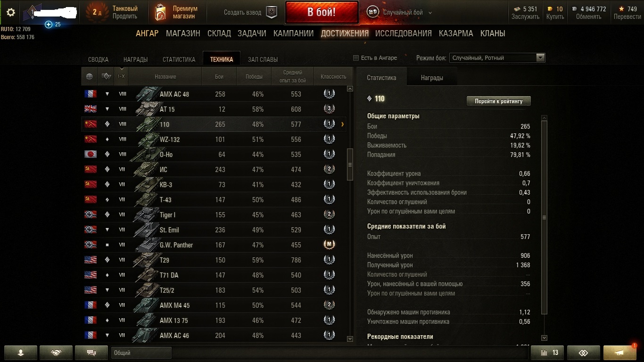Open the Награды tab in the stats panel
Image resolution: width=644 pixels, height=362 pixels.
click(432, 78)
